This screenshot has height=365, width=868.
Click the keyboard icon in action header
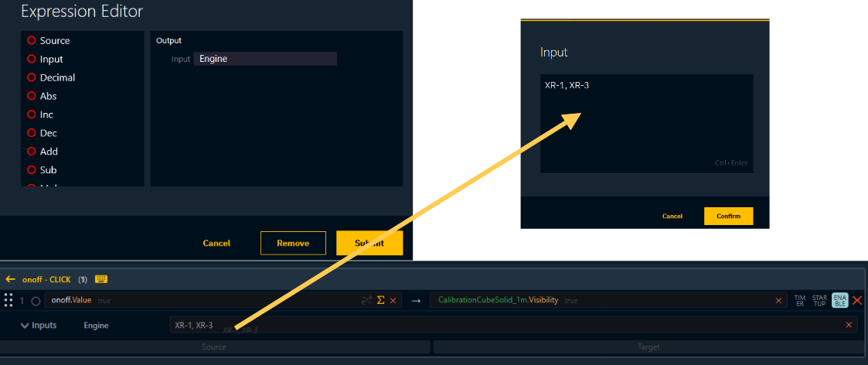pyautogui.click(x=101, y=279)
